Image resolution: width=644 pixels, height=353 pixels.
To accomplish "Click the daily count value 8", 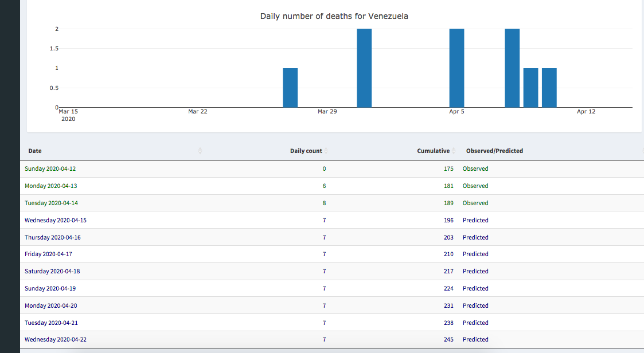I will tap(324, 203).
